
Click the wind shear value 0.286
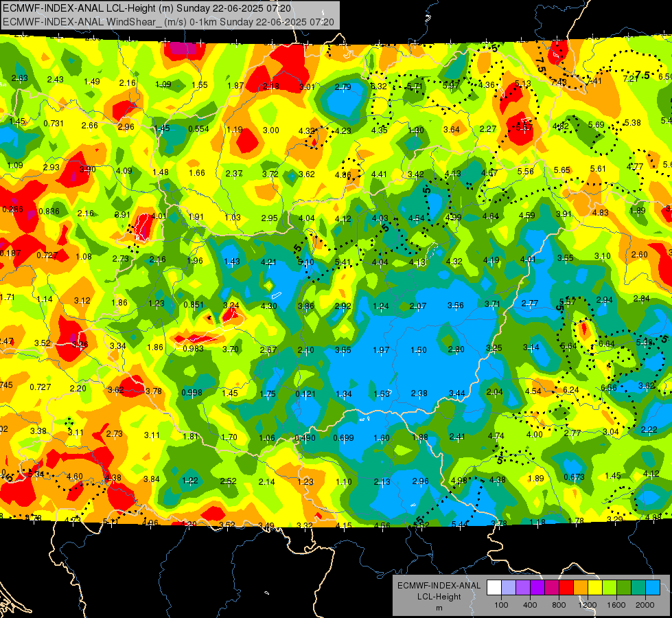13,209
